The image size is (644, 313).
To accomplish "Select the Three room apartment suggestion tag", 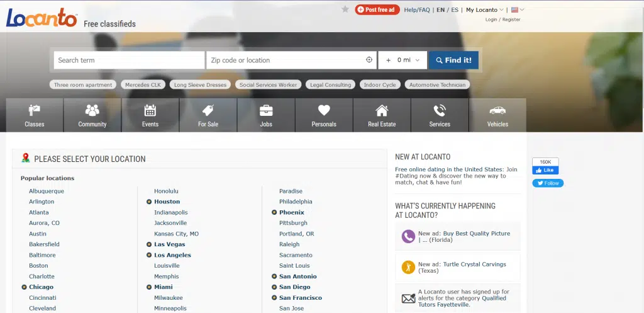I will tap(83, 85).
